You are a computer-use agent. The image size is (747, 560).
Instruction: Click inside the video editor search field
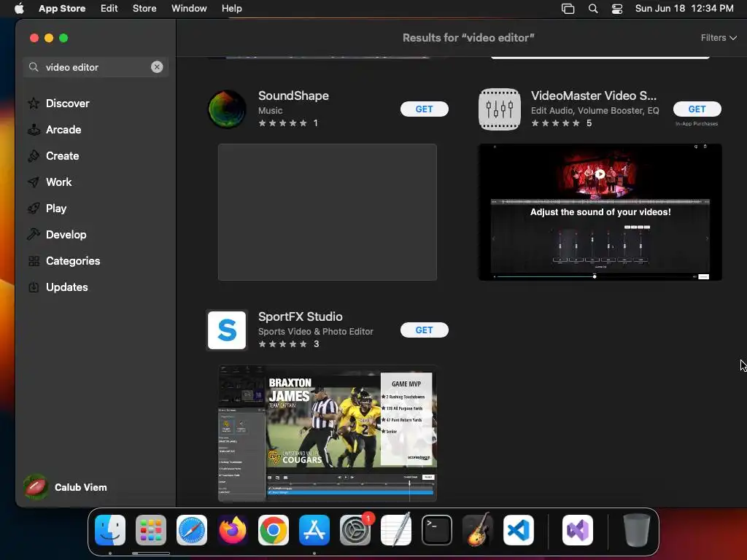coord(96,67)
